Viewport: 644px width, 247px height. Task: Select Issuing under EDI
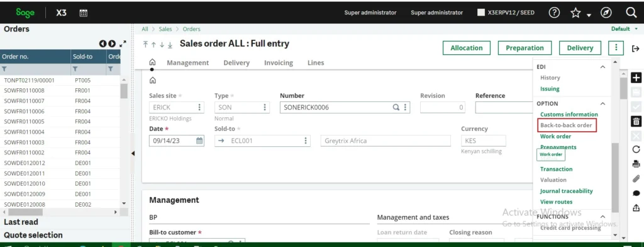[x=550, y=88]
